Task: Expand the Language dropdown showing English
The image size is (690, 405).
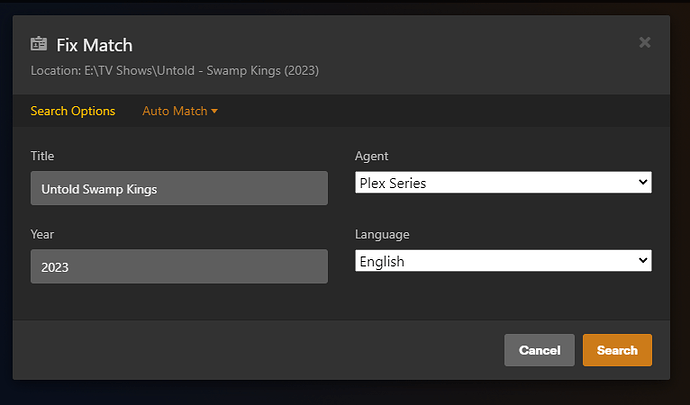Action: coord(502,260)
